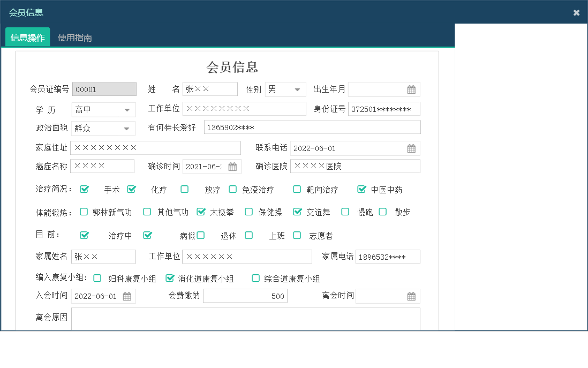588x368 pixels.
Task: Enable the 郭林新气功 exercise checkbox
Action: point(84,212)
